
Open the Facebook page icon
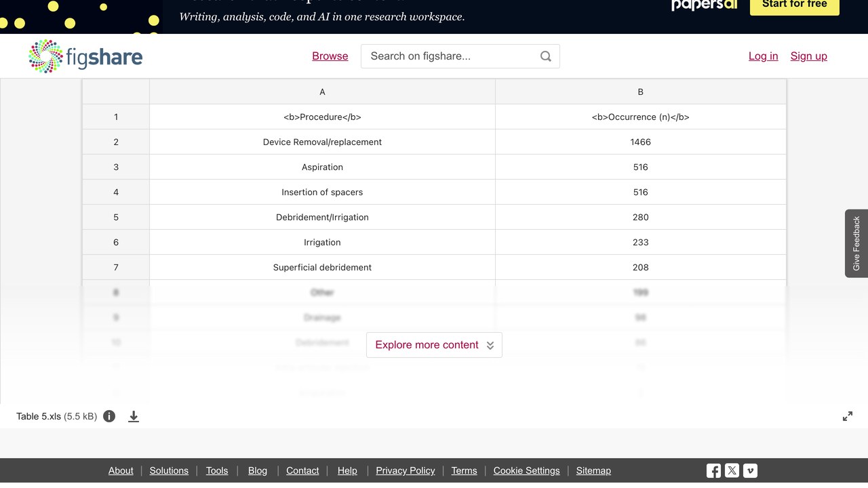pos(713,470)
